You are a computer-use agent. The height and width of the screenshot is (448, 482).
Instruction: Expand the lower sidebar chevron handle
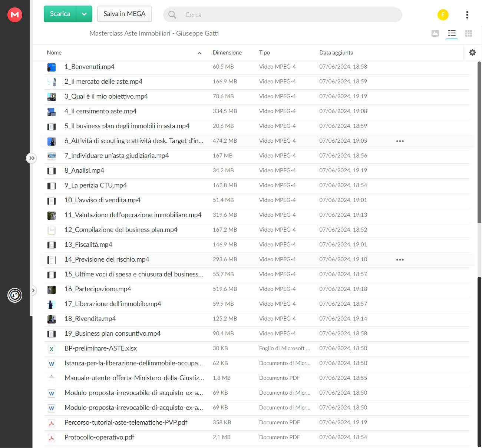click(x=33, y=291)
